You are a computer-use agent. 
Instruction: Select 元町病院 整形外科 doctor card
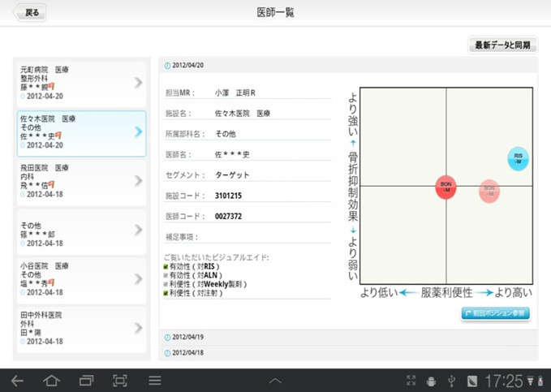81,84
